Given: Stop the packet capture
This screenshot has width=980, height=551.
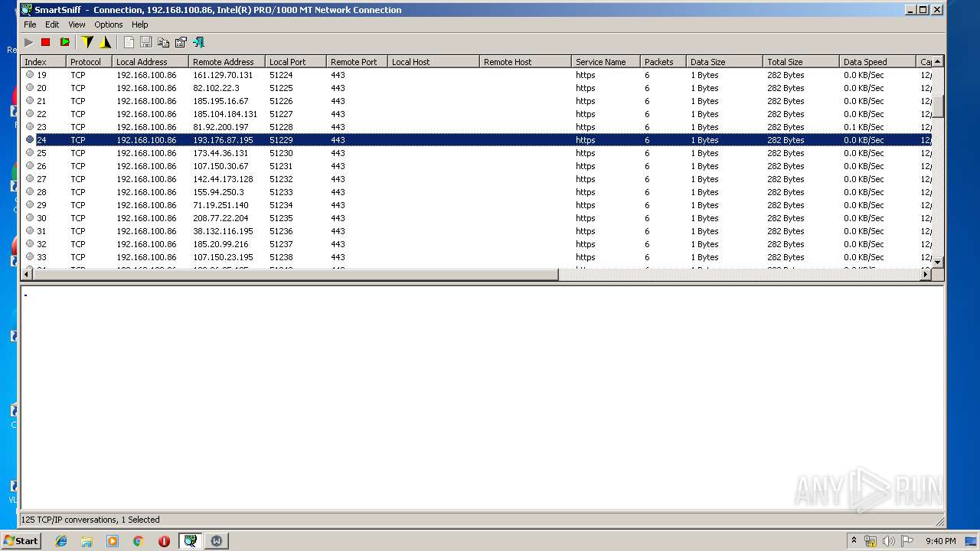Looking at the screenshot, I should (46, 42).
